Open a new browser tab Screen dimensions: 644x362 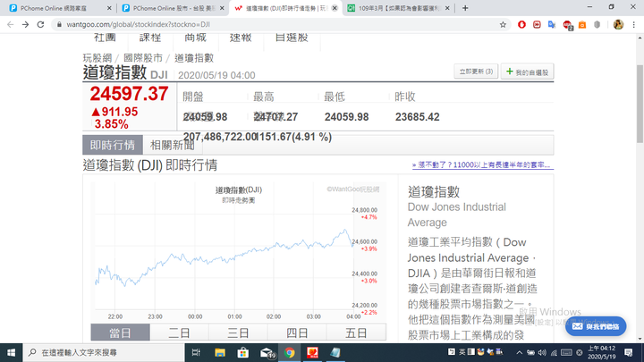(x=465, y=8)
